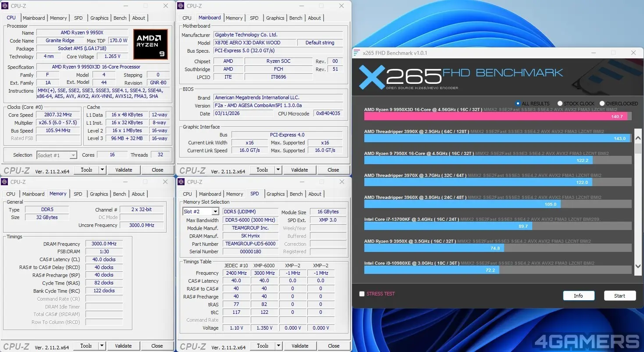Click the CPU-Z title bar icon in the Mainboard window

click(181, 6)
